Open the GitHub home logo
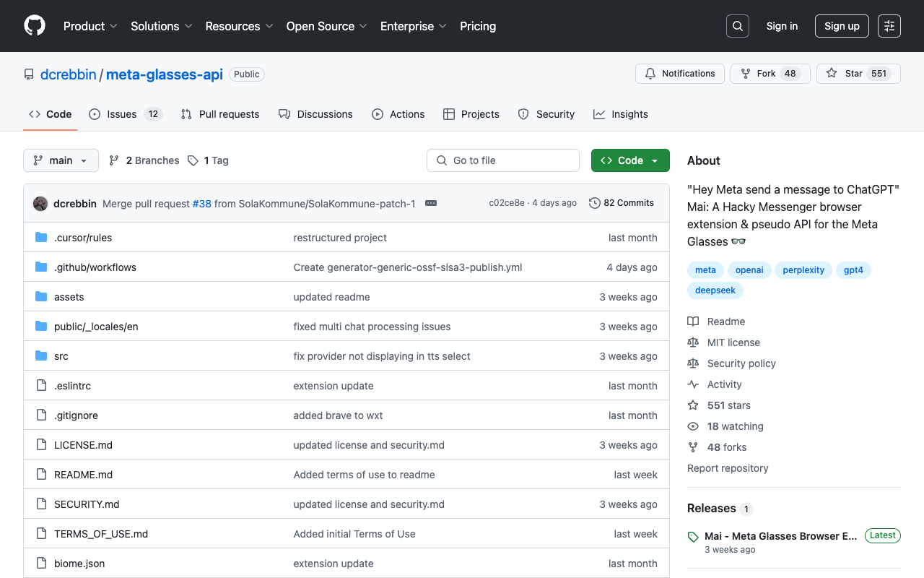Viewport: 924px width, 578px height. (x=35, y=26)
